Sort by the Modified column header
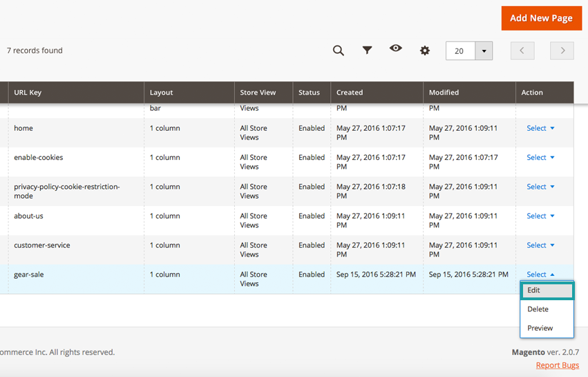The height and width of the screenshot is (377, 588). (444, 93)
